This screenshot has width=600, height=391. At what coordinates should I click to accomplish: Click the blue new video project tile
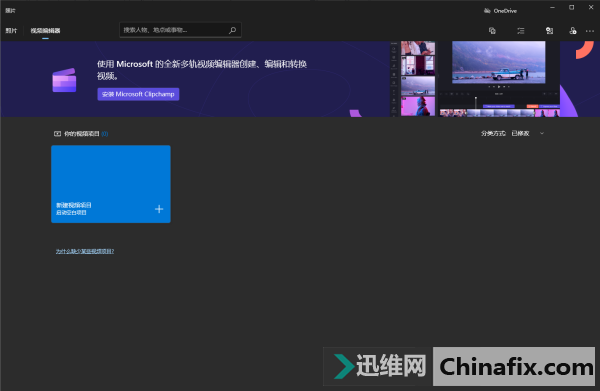[x=111, y=184]
